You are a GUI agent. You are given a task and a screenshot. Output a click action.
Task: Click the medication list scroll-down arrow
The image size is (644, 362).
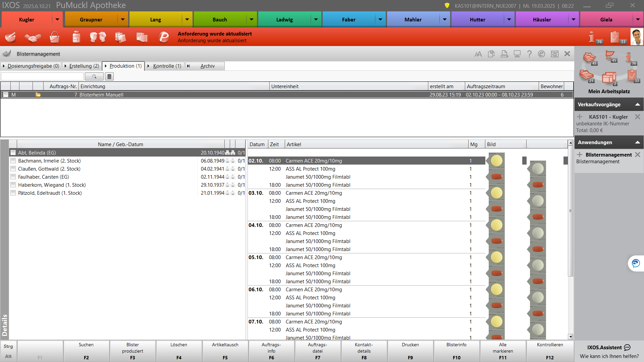point(570,337)
